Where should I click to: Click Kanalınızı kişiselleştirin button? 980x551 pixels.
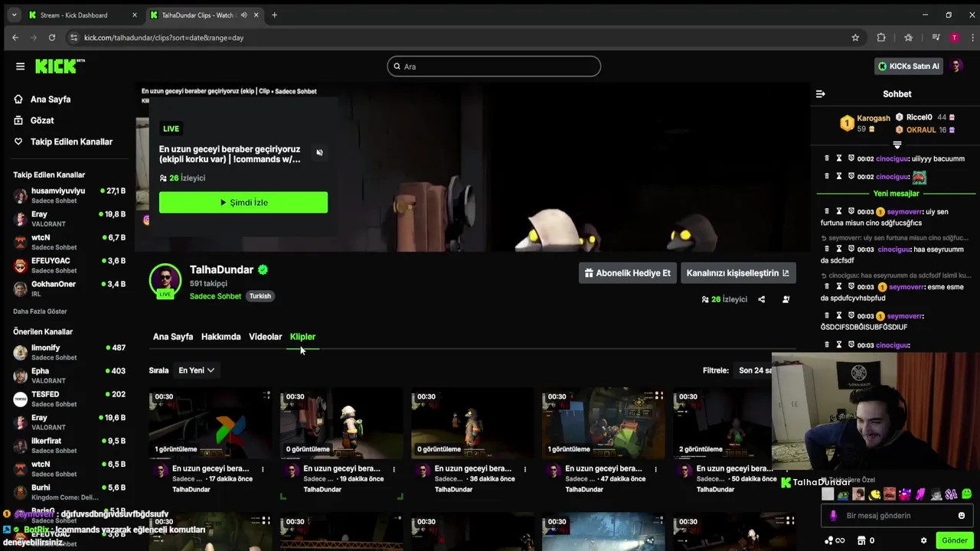(x=737, y=273)
